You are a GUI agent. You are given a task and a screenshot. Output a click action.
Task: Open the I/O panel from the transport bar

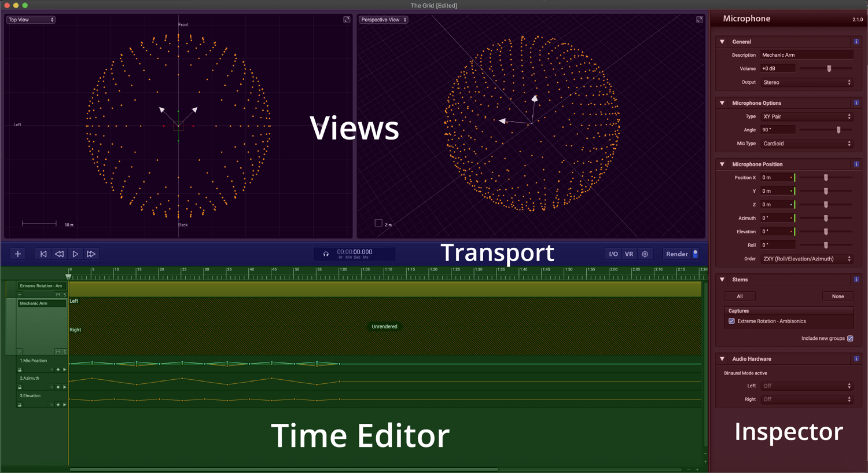pos(613,254)
